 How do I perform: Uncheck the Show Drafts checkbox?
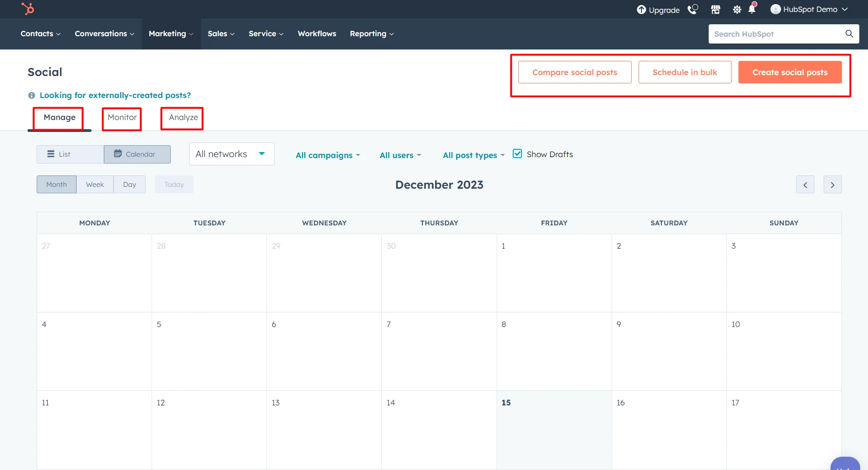pos(517,153)
